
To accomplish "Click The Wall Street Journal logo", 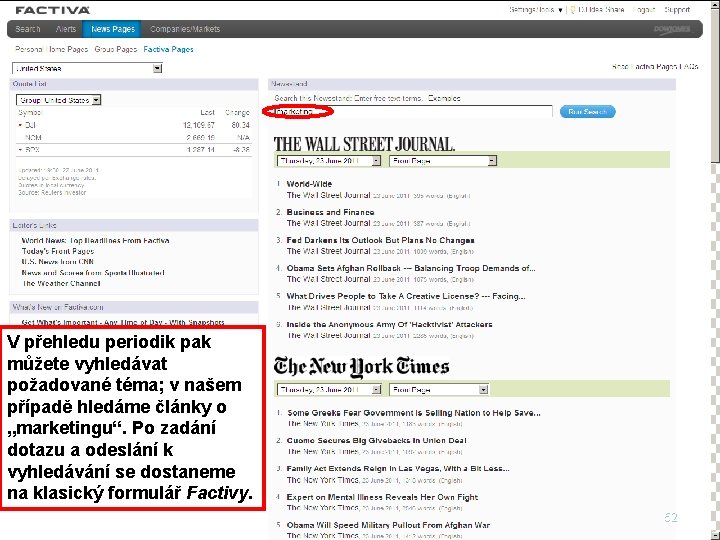I will pos(364,144).
